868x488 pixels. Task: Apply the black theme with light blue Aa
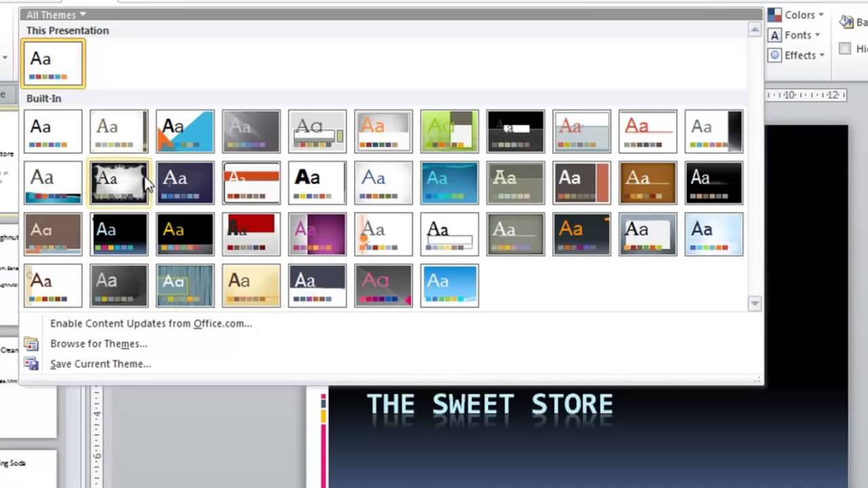(x=119, y=235)
